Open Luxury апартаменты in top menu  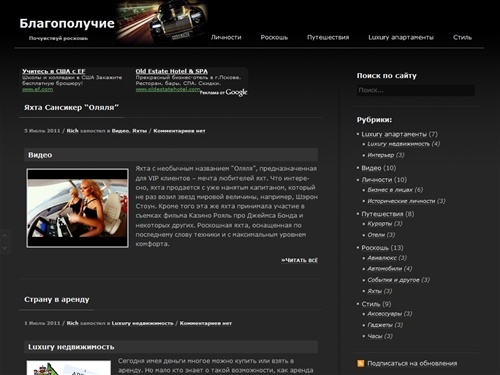[401, 37]
